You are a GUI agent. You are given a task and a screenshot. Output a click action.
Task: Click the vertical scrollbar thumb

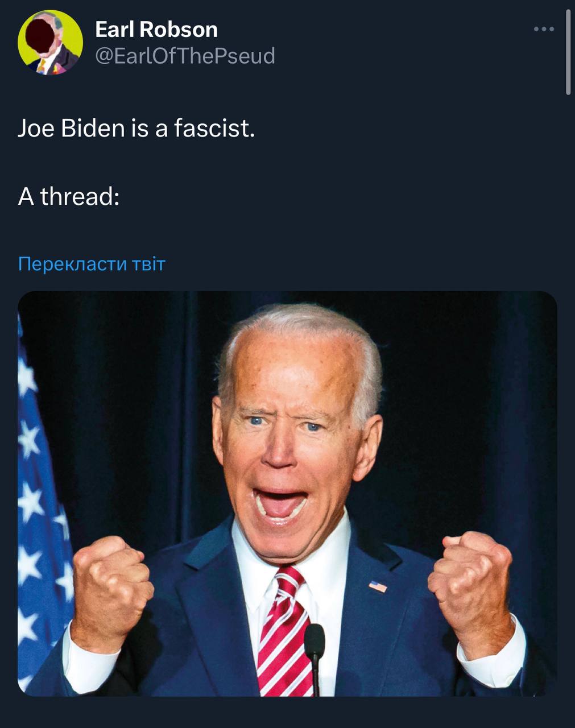point(568,52)
